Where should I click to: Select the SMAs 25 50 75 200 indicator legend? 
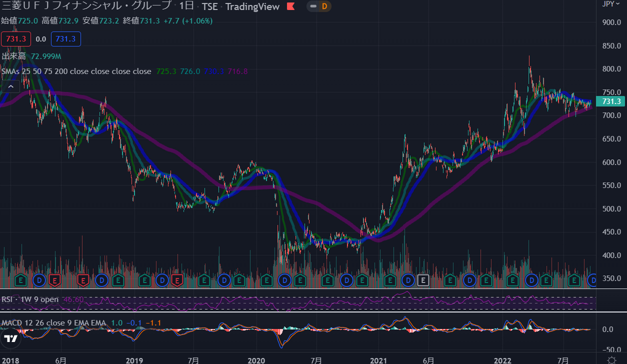[x=76, y=71]
